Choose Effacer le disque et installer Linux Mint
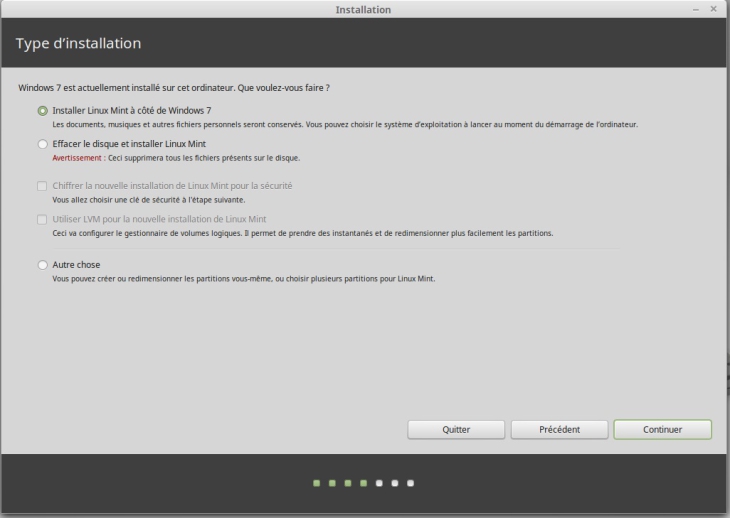730x518 pixels. (x=42, y=144)
